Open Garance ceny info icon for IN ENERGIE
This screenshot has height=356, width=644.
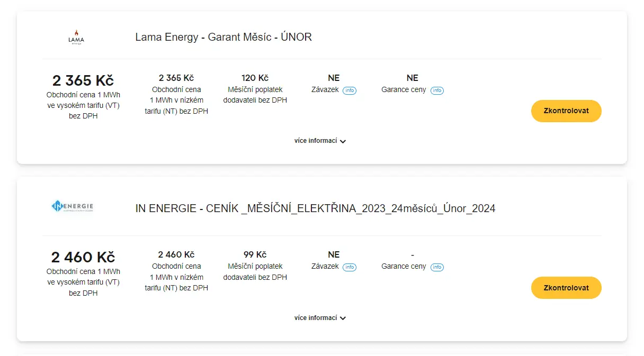click(437, 267)
